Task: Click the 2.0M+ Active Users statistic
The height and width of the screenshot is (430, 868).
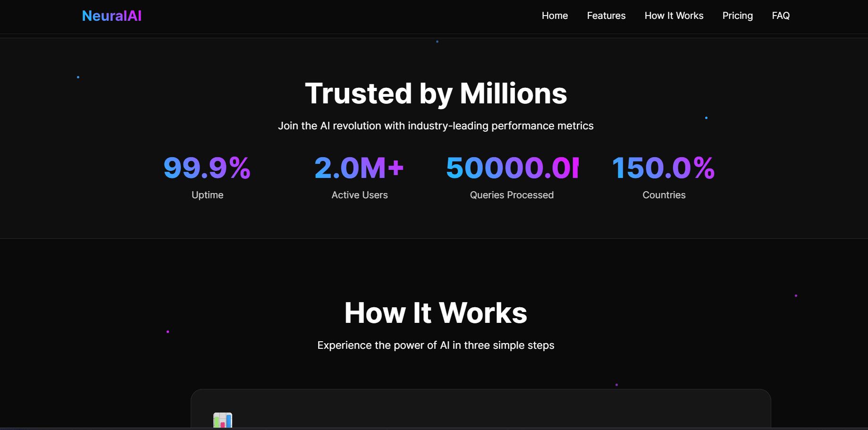Action: 359,168
